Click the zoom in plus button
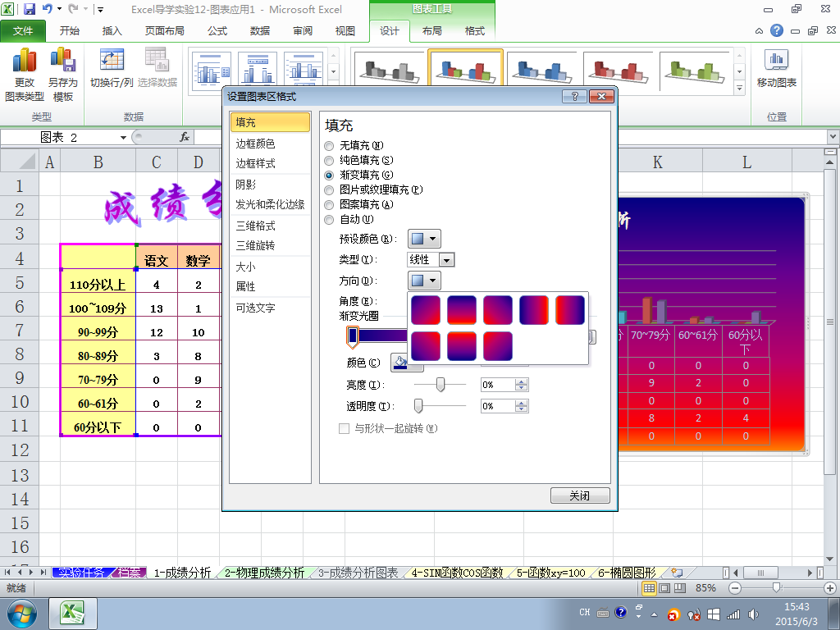This screenshot has height=630, width=840. click(830, 588)
